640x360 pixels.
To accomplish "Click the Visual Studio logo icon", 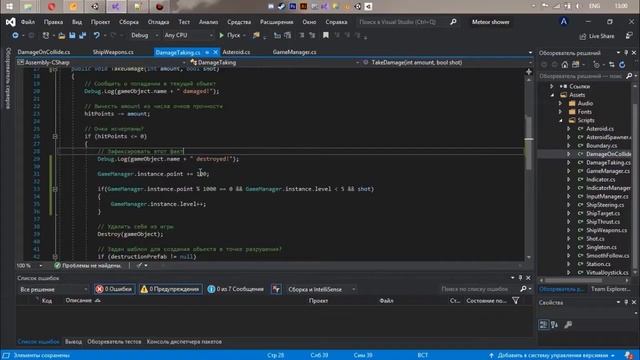I will click(x=11, y=22).
